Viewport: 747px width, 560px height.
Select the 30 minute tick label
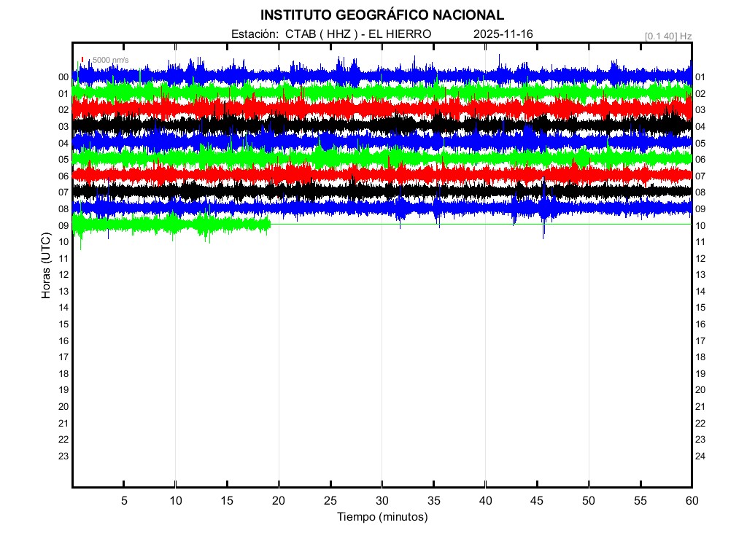coord(382,501)
